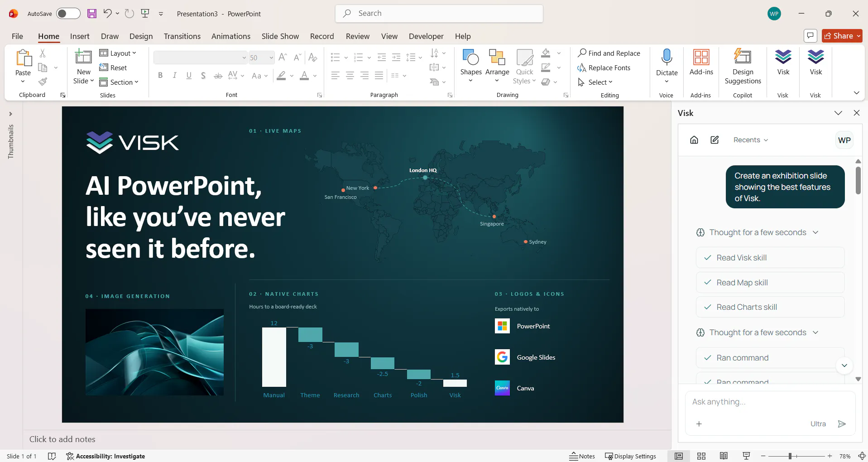Click the Ask anything input field

[x=770, y=402]
